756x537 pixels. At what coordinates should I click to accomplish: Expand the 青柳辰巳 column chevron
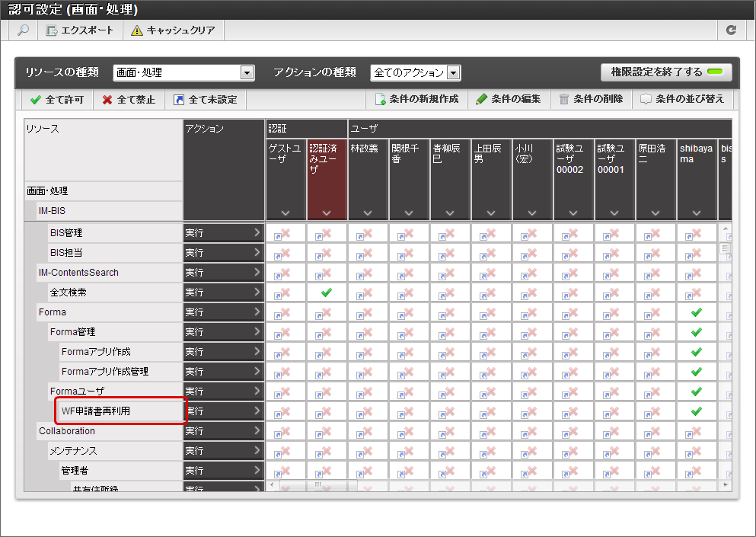point(450,213)
